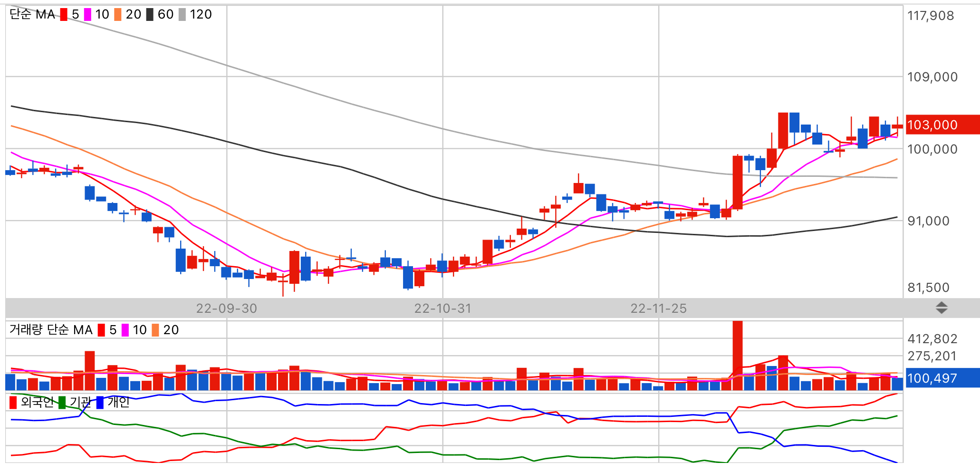Screen dimensions: 980x472
Task: Click the 117,908 price axis label
Action: [931, 16]
